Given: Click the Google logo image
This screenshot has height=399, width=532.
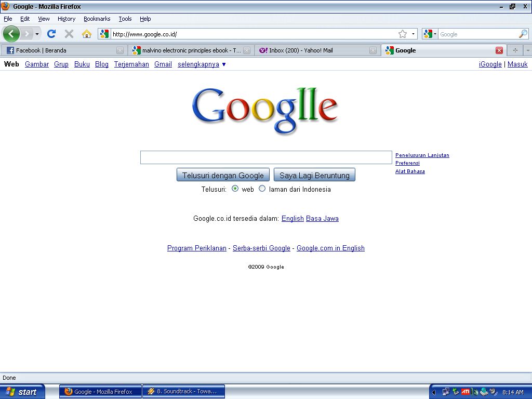Looking at the screenshot, I should (x=264, y=111).
